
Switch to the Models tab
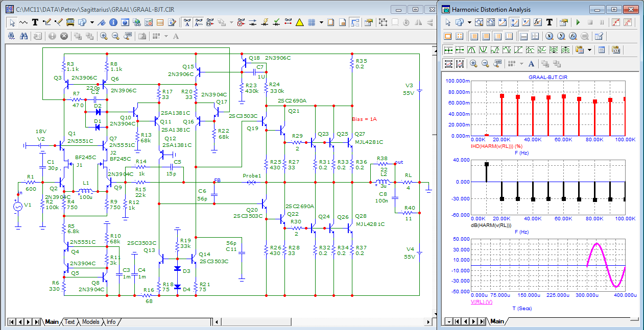click(90, 322)
